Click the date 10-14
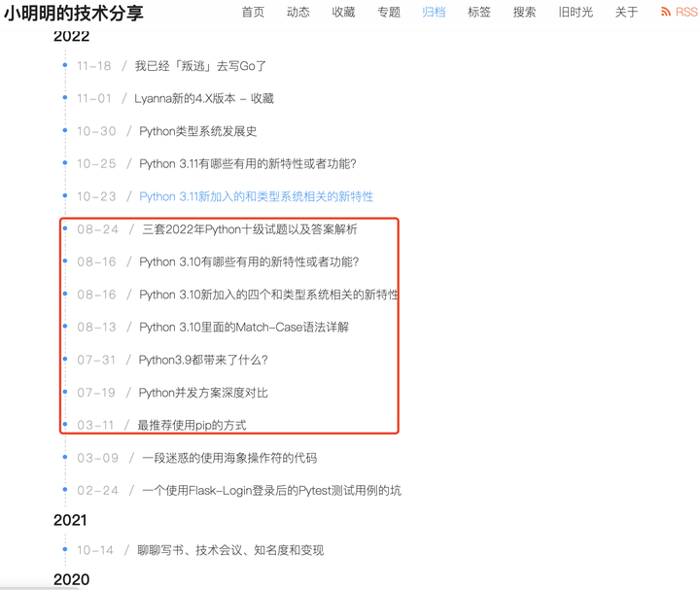The image size is (700, 590). click(x=95, y=550)
